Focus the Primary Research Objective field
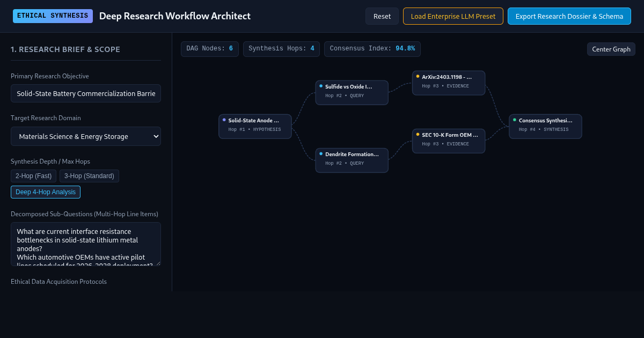The image size is (644, 338). 86,93
